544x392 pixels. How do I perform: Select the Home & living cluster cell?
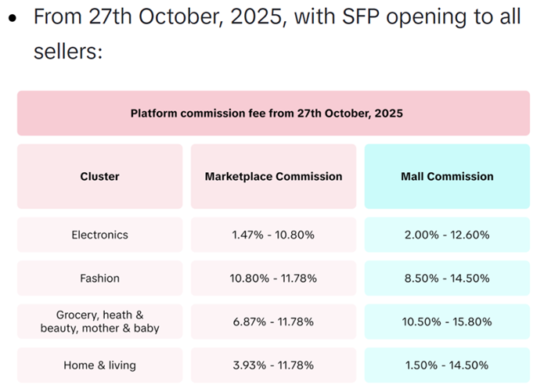99,365
